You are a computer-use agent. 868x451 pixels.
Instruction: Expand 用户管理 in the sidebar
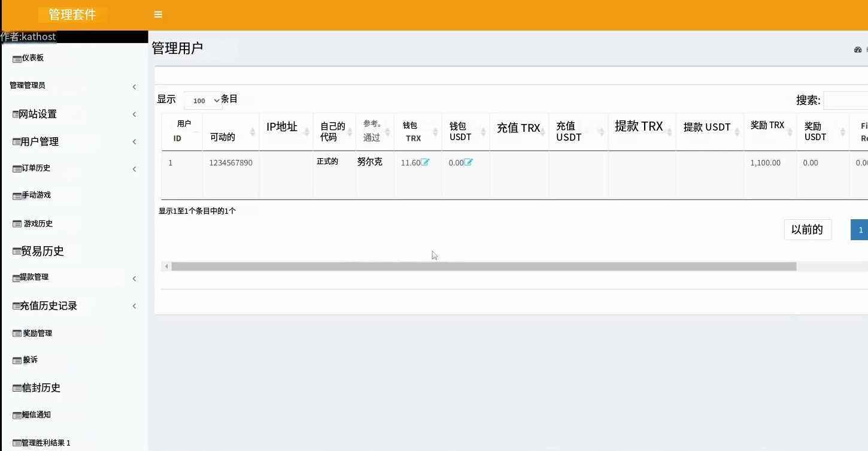134,142
